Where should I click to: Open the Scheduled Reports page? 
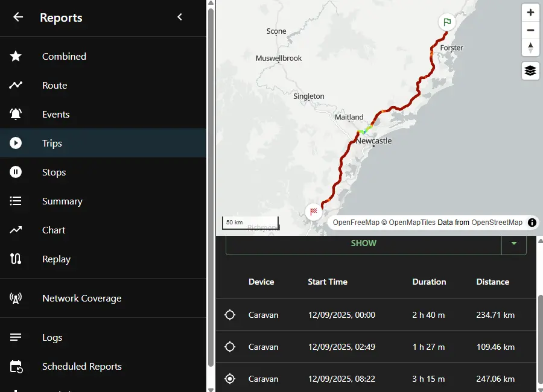pyautogui.click(x=81, y=367)
